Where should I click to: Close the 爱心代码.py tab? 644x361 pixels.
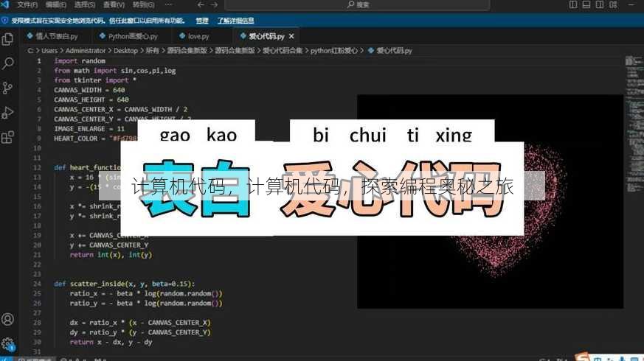[291, 37]
